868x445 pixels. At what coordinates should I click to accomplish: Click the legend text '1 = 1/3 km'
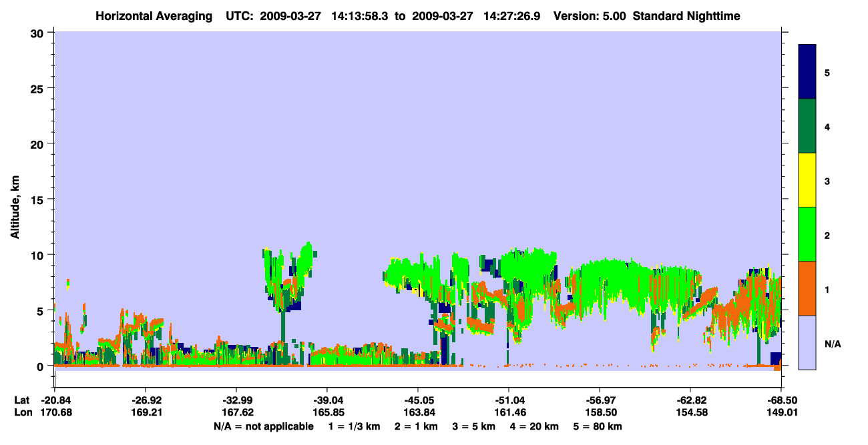coord(356,426)
